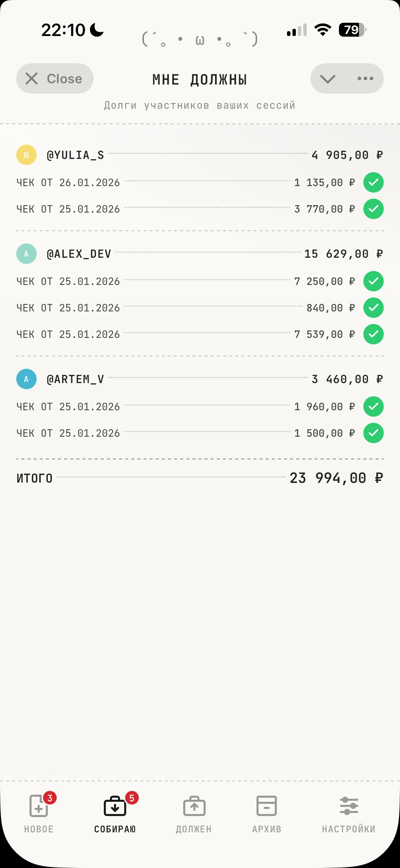The image size is (400, 868).
Task: Tap the yellow @YULIA_S avatar
Action: click(x=26, y=155)
